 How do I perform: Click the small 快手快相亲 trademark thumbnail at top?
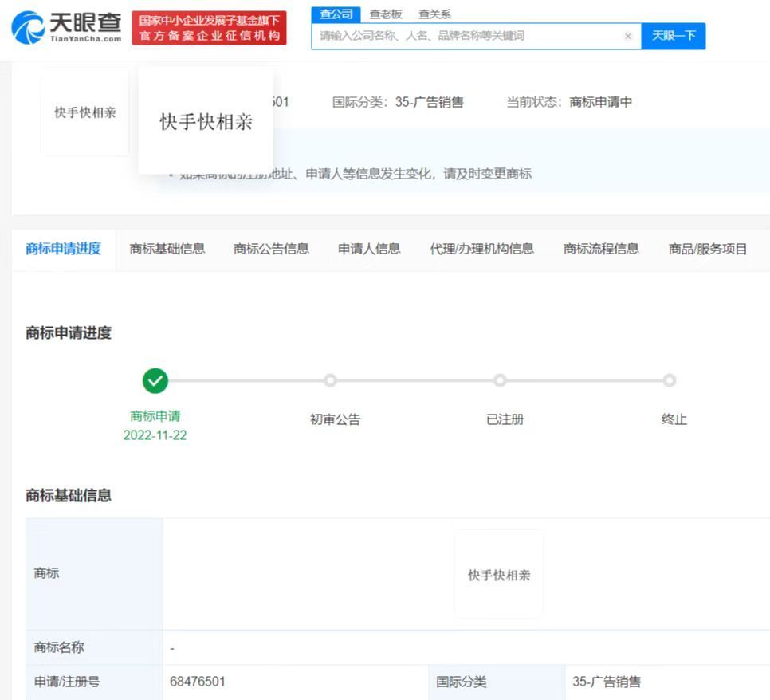tap(84, 112)
